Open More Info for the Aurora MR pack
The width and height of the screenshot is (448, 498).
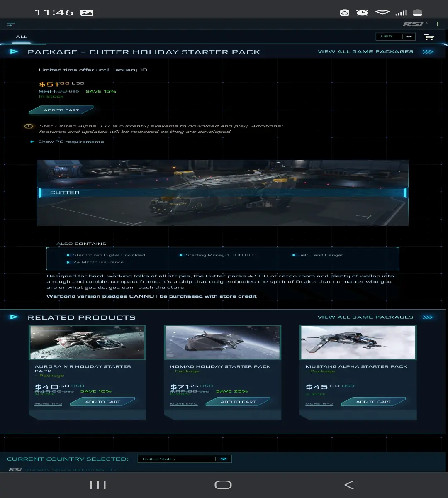[49, 403]
